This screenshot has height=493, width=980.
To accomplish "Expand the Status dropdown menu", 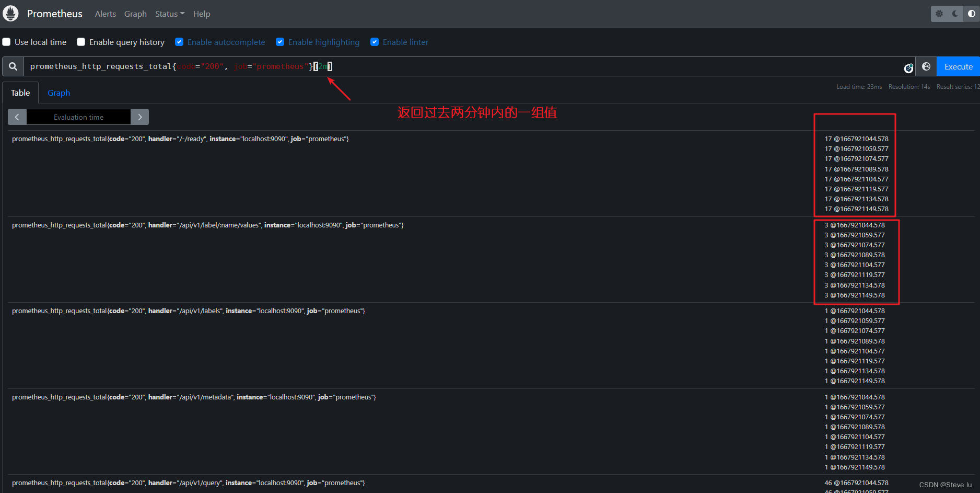I will coord(170,14).
